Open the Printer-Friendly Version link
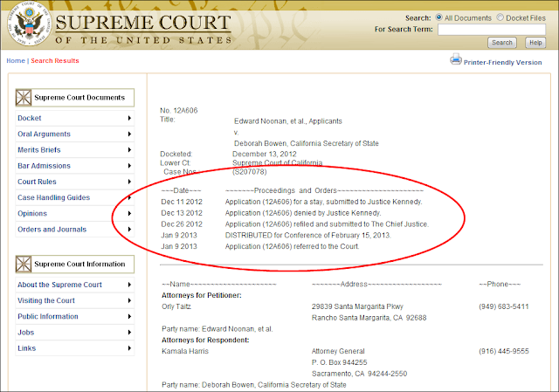559x392 pixels. [x=503, y=62]
